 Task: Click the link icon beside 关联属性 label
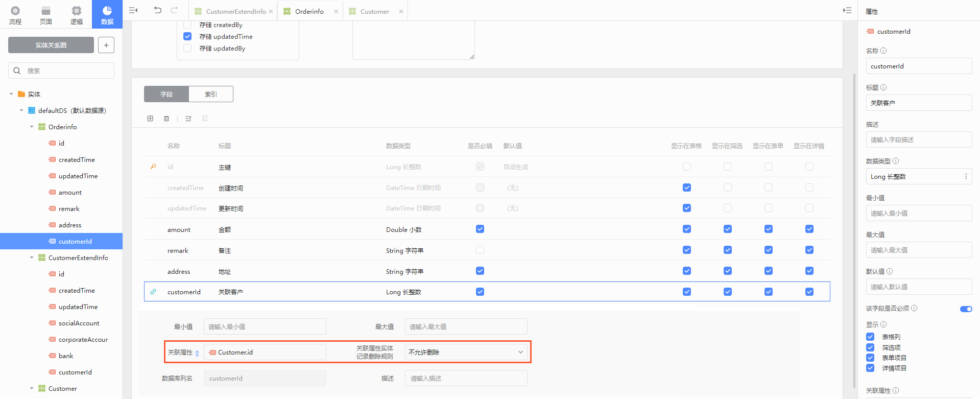pos(197,353)
